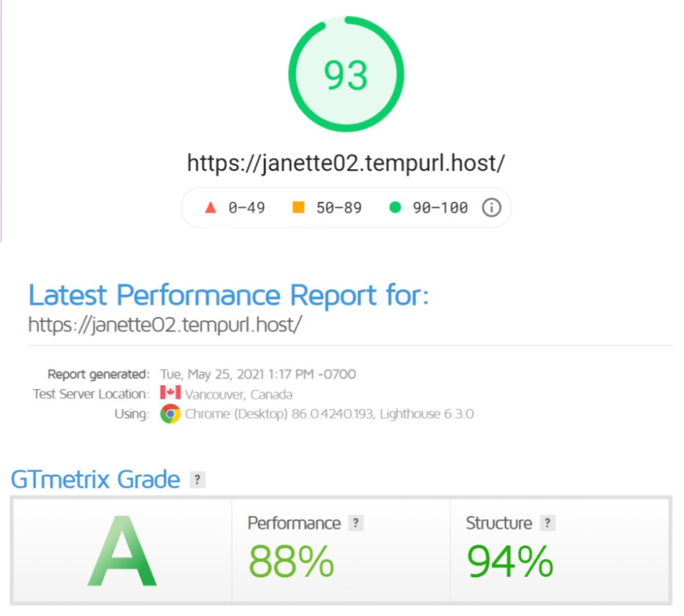Click the URL under Latest Performance Report
The image size is (684, 616).
165,325
